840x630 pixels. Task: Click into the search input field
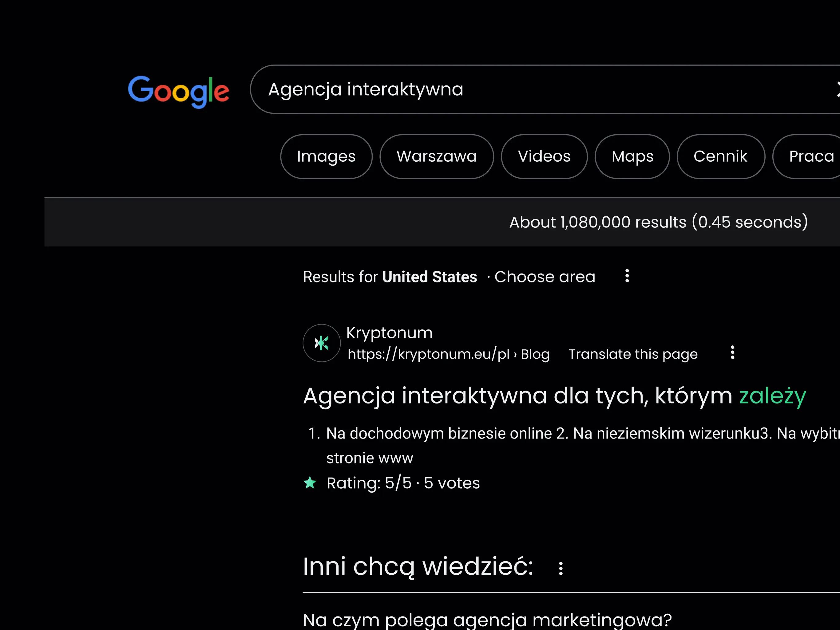(532, 89)
